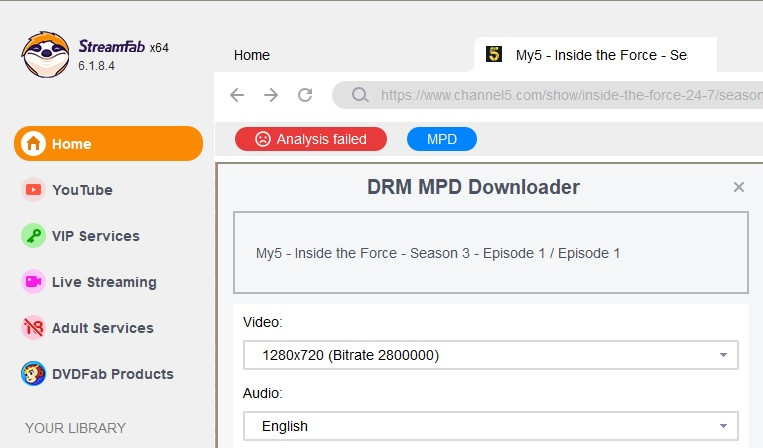Click the channel5.com URL address field
Image resolution: width=763 pixels, height=448 pixels.
[560, 96]
